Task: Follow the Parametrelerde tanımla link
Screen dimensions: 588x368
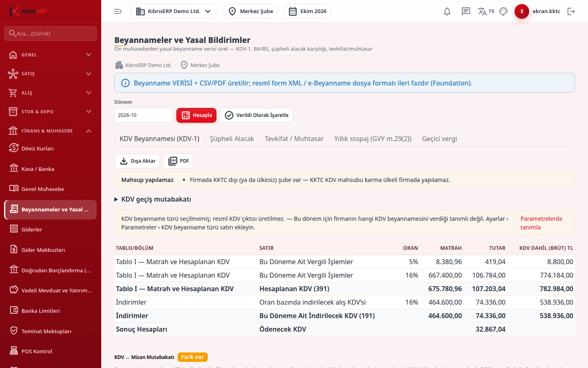Action: point(541,223)
